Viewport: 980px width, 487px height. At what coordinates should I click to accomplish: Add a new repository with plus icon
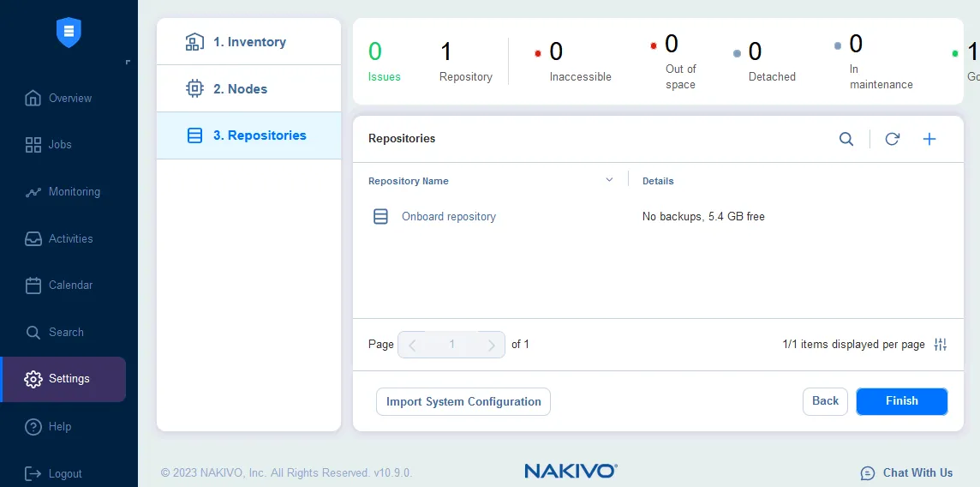(x=929, y=139)
